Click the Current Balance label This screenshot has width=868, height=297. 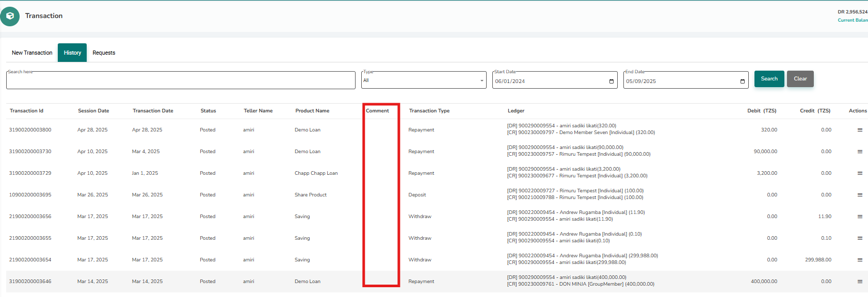(853, 20)
